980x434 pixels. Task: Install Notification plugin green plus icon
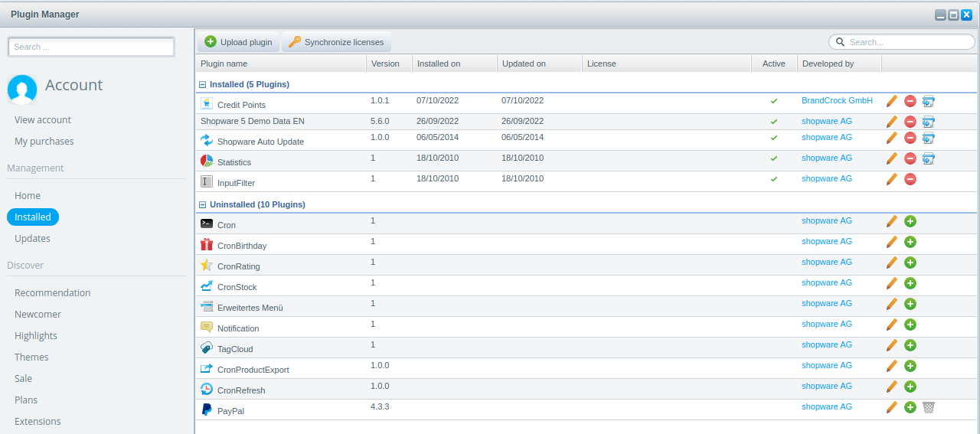[910, 325]
